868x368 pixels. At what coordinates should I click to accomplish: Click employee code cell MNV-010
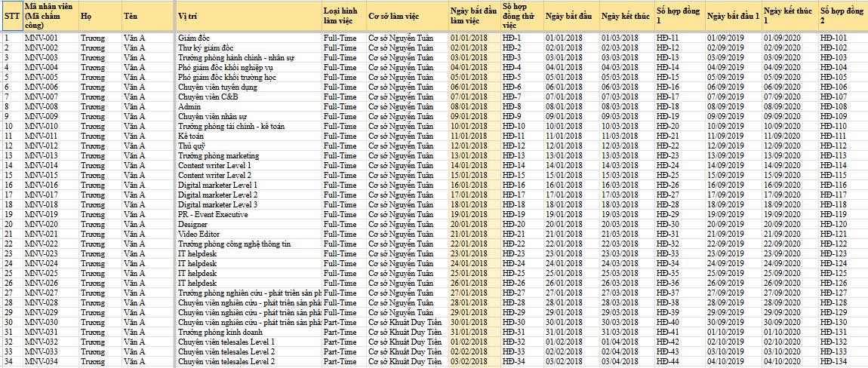point(51,126)
